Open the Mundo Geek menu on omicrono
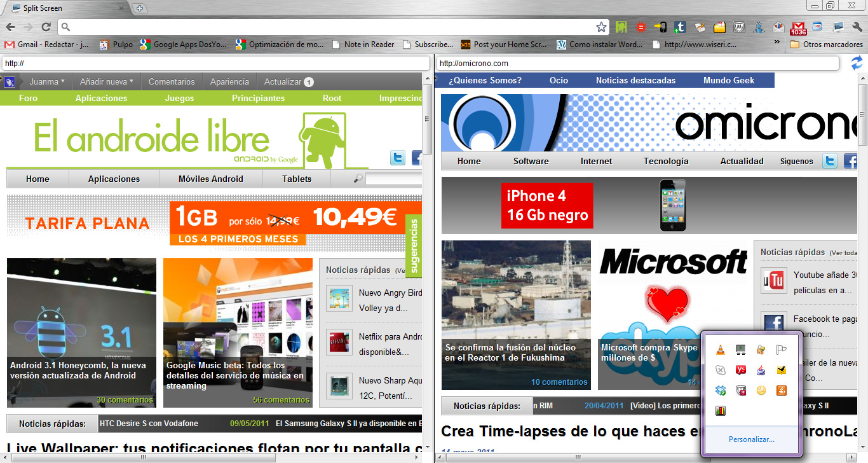 coord(728,79)
